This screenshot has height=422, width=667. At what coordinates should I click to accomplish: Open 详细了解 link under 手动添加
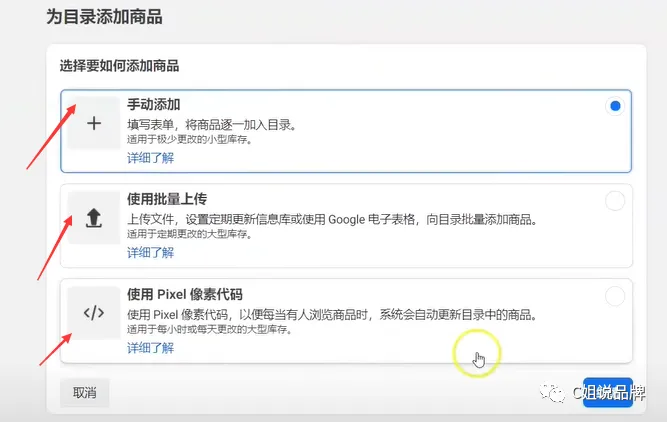tap(151, 158)
